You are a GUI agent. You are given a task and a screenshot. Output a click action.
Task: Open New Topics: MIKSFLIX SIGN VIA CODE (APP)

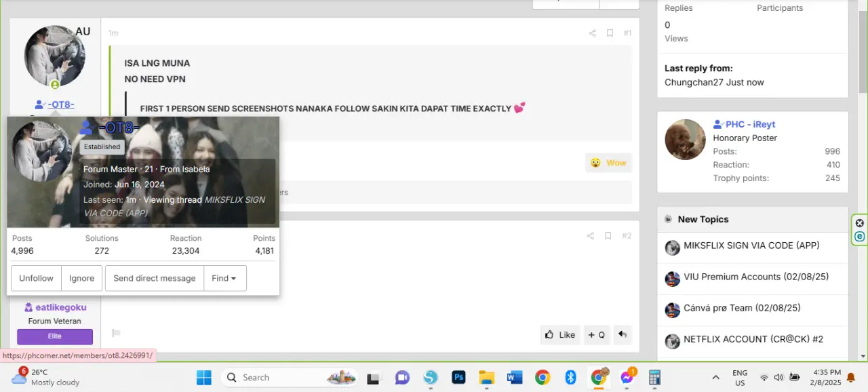pos(751,246)
